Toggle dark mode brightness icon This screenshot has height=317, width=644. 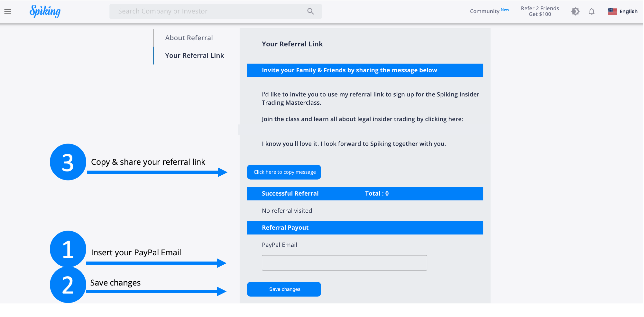tap(575, 12)
